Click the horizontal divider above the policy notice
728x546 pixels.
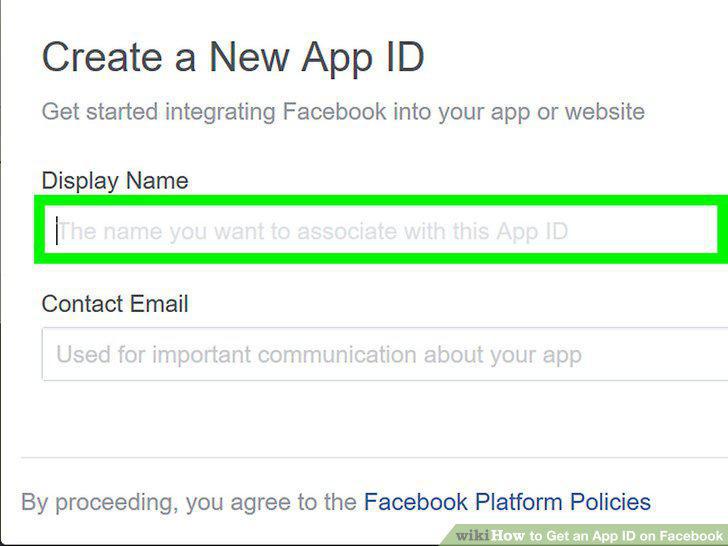pyautogui.click(x=374, y=457)
